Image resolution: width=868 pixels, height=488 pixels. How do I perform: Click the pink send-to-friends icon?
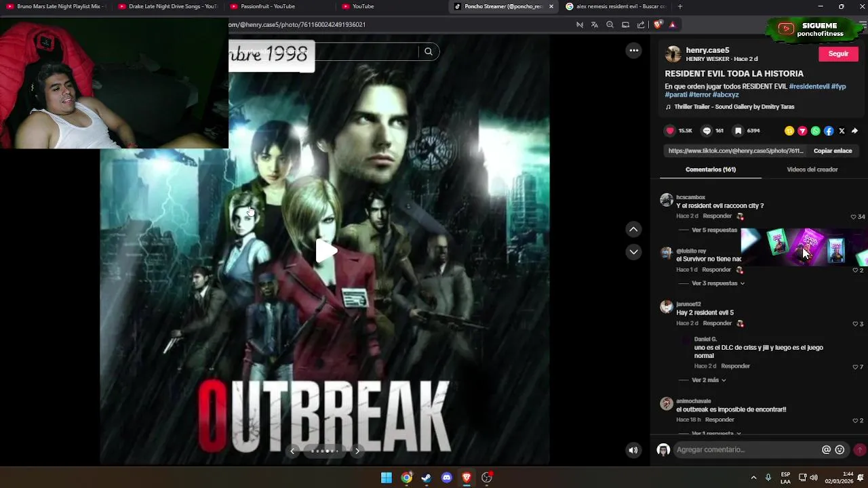point(802,131)
